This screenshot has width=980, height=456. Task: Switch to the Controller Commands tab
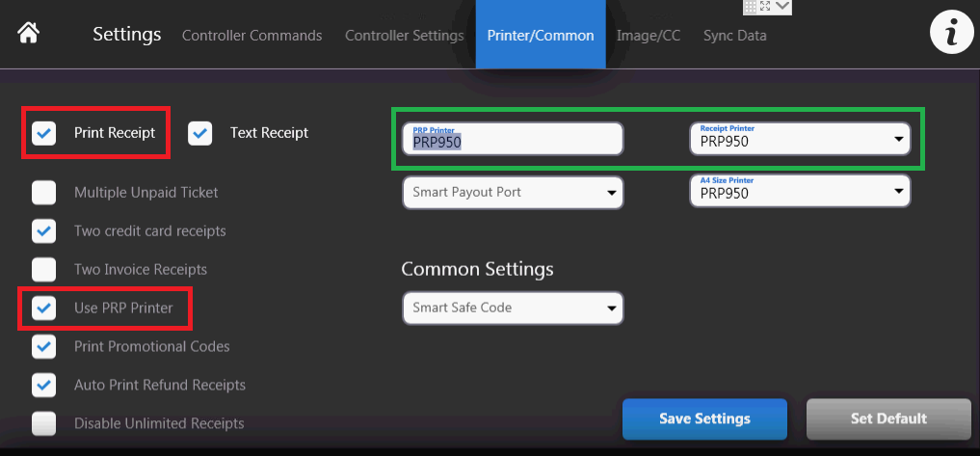252,36
